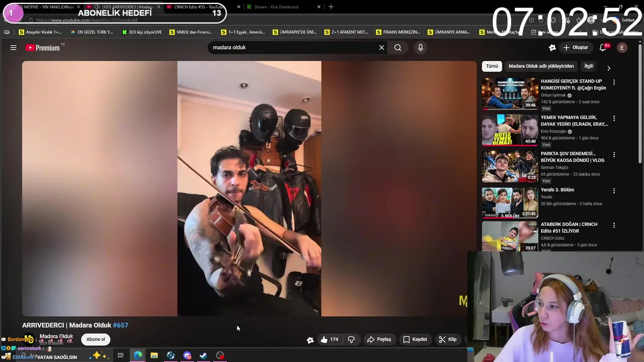Open 'Selman Tokgöz' channel name
Viewport: 644px width, 362px height.
554,167
